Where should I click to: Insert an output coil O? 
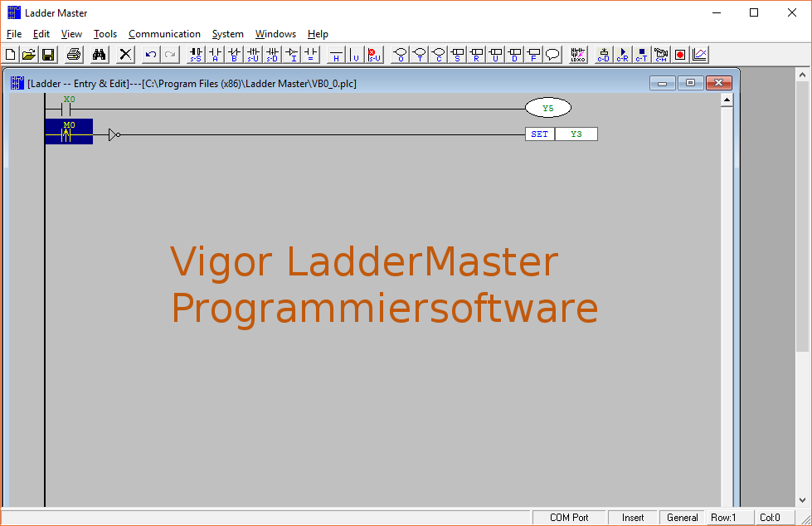pos(401,55)
